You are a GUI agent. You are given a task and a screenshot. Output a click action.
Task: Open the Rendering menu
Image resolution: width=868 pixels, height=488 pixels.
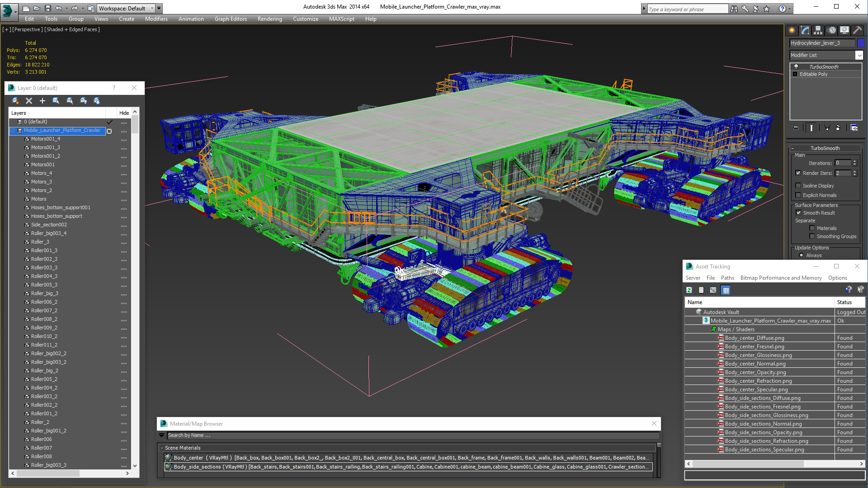click(x=269, y=19)
